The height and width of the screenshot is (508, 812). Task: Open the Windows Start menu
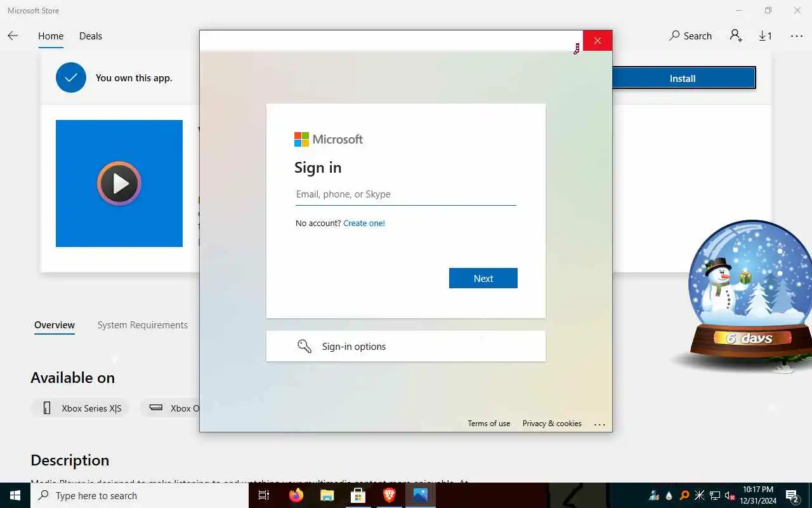pyautogui.click(x=15, y=495)
